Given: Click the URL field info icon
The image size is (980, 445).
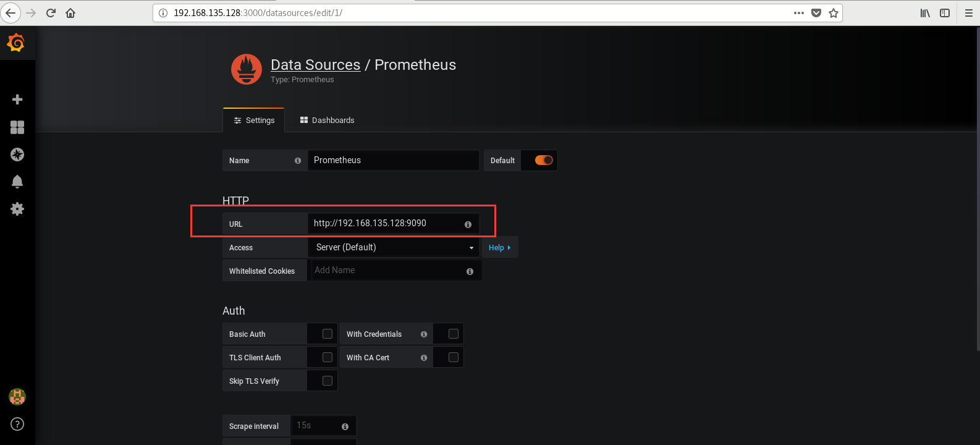Looking at the screenshot, I should click(x=468, y=224).
